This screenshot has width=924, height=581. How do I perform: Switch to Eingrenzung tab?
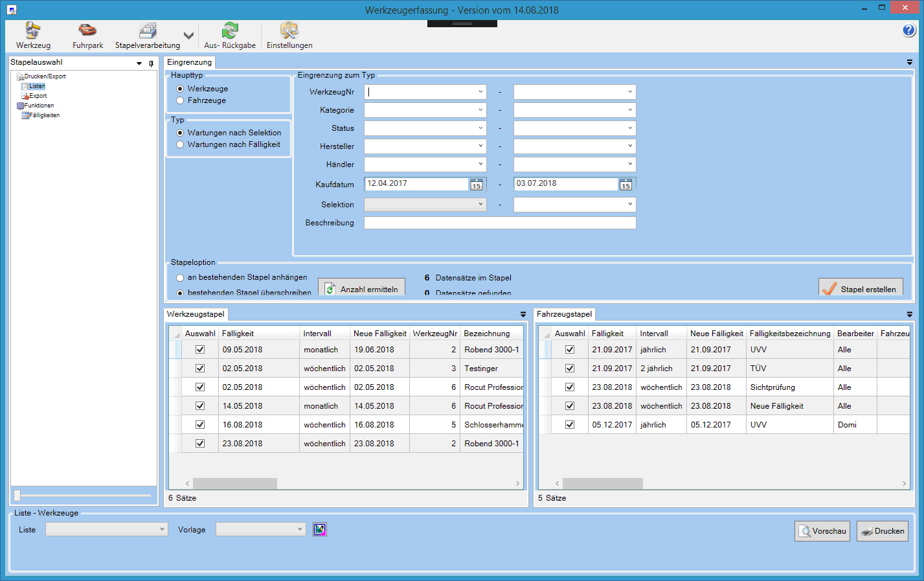tap(189, 62)
